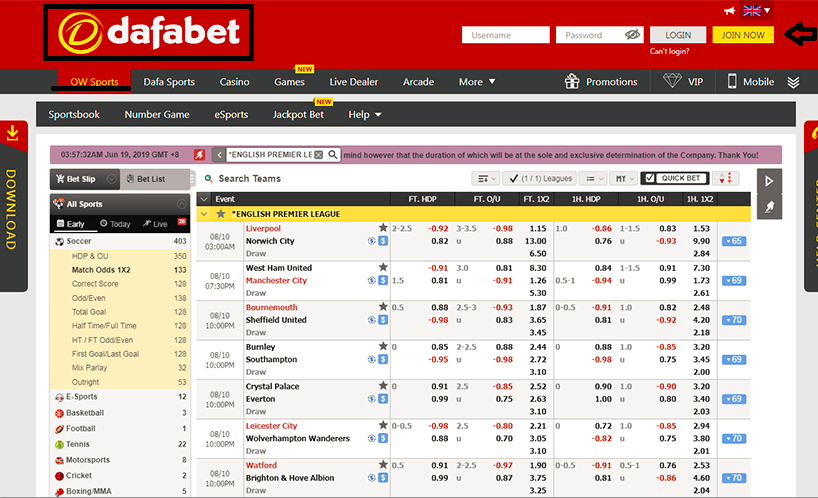This screenshot has width=818, height=498.
Task: Click the red lightning icon beside the time
Action: point(199,155)
